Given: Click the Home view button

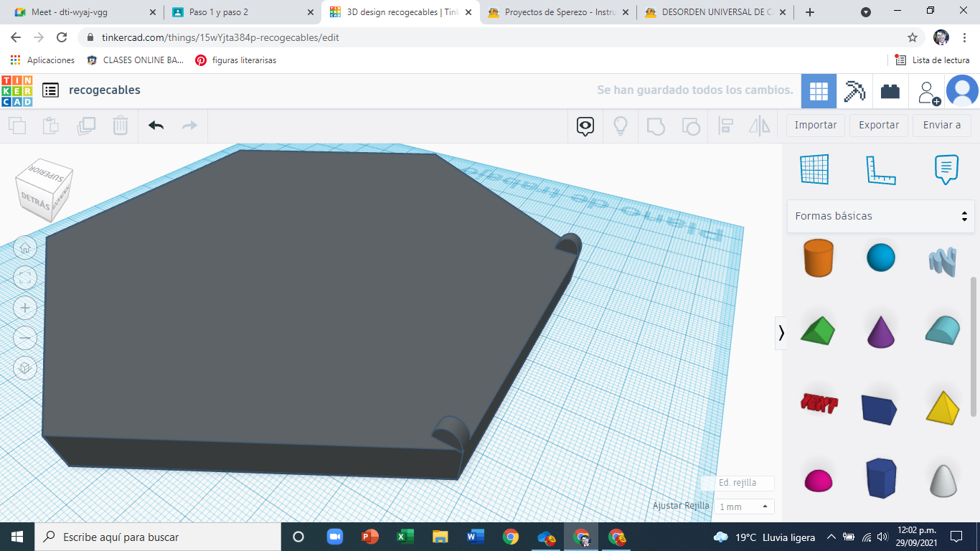Looking at the screenshot, I should point(25,248).
